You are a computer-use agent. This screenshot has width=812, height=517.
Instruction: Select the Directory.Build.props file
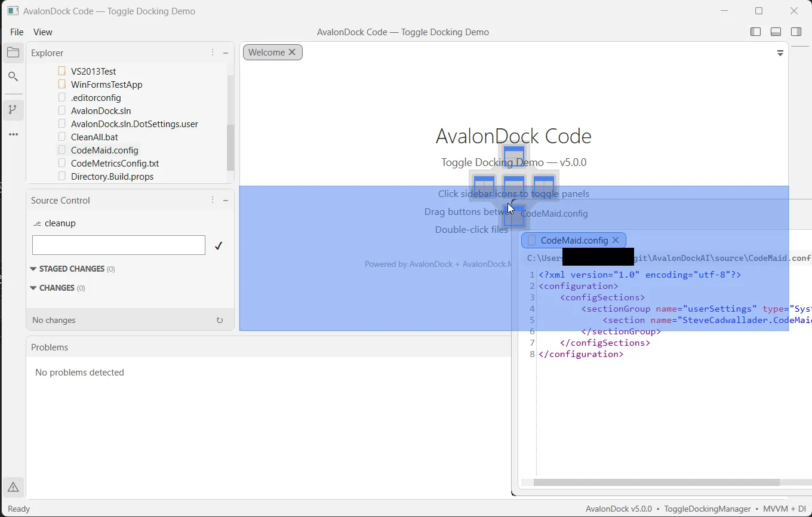pos(112,176)
